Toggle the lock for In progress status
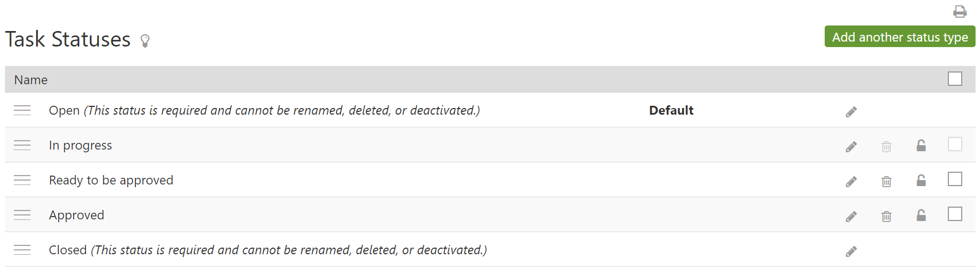The width and height of the screenshot is (980, 267). click(x=921, y=146)
